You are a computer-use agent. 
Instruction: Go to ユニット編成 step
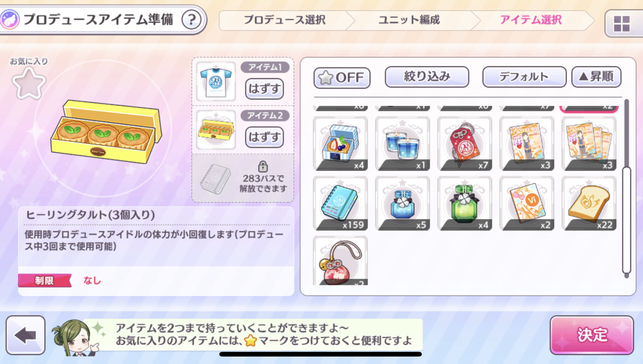(x=409, y=20)
